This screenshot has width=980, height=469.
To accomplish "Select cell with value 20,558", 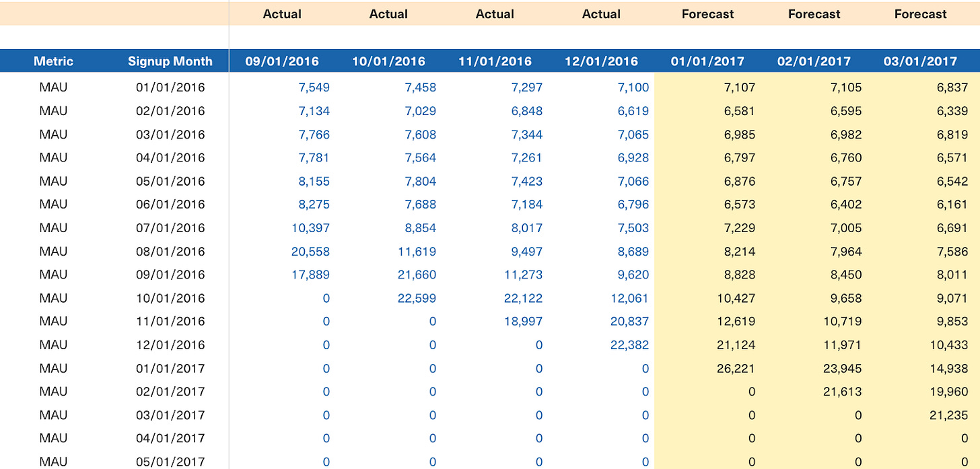I will tap(310, 252).
